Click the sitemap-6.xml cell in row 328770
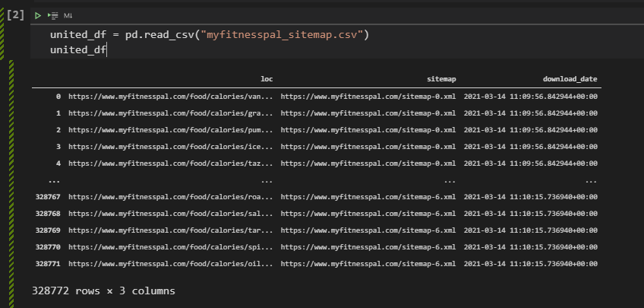The width and height of the screenshot is (644, 308). click(368, 247)
